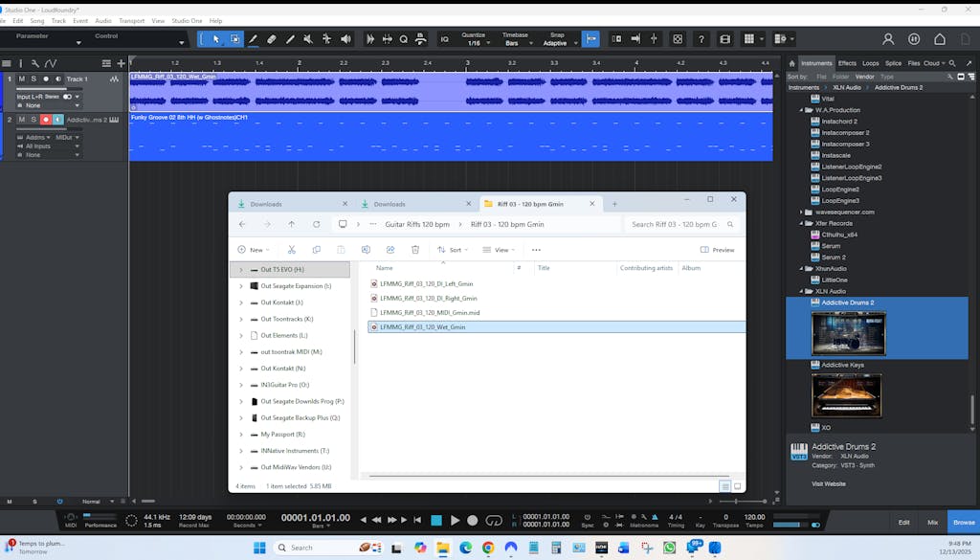The width and height of the screenshot is (980, 560).
Task: Select the Eraser tool
Action: (271, 39)
